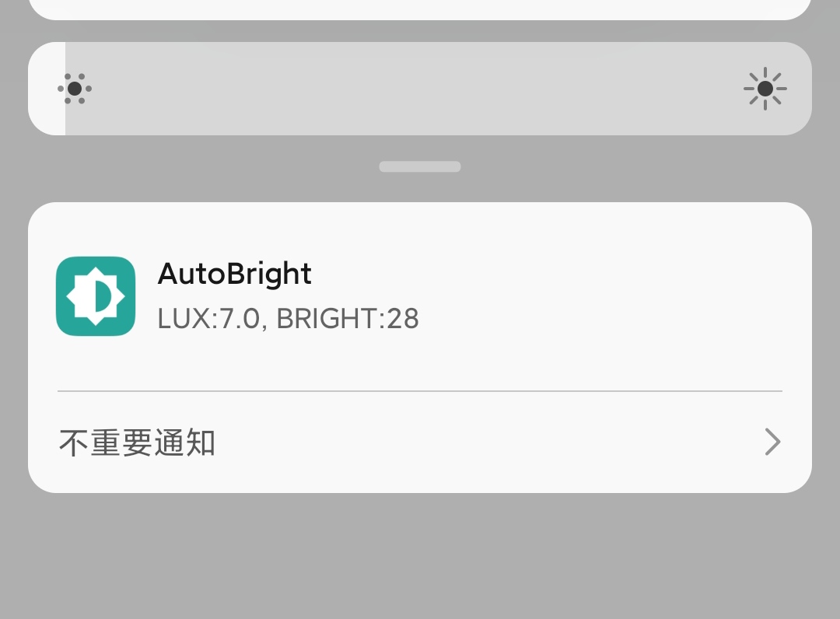The image size is (840, 619).
Task: Click the chevron arrow beside 不重要通知
Action: (x=772, y=442)
